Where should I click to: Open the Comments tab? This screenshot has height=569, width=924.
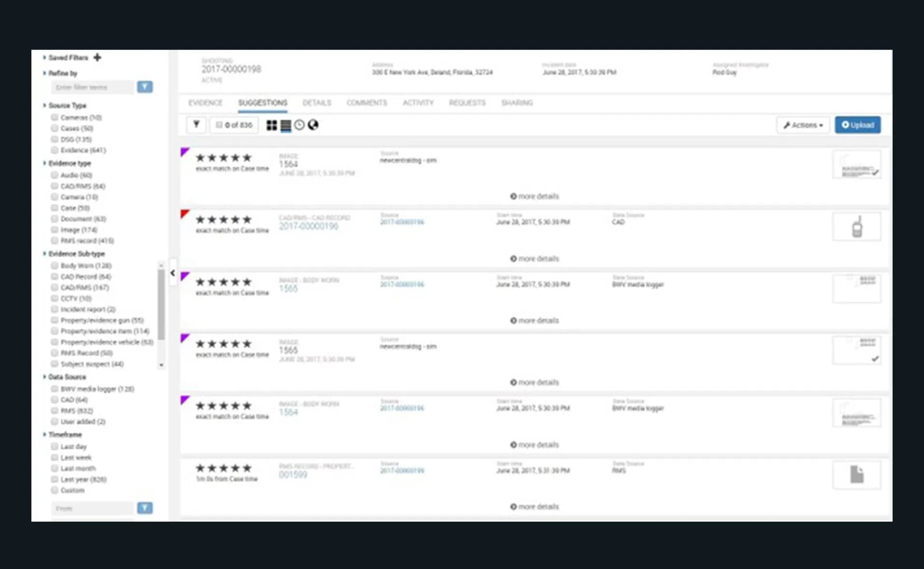point(366,103)
